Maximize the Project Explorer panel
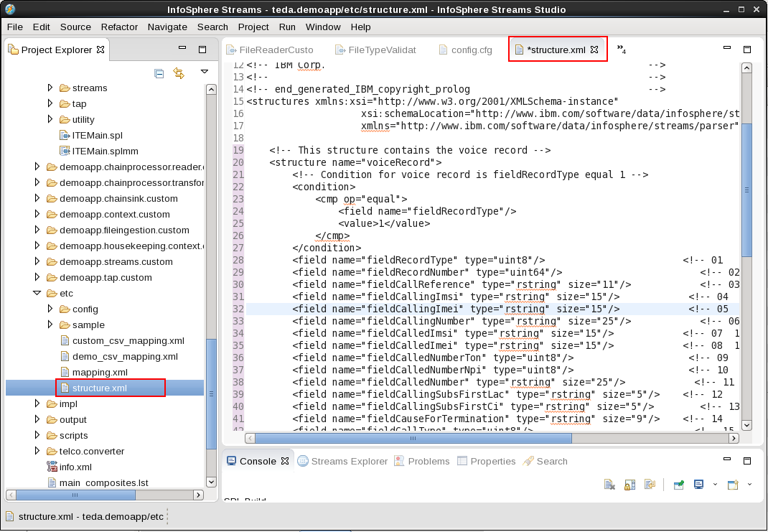This screenshot has height=532, width=768. pos(202,50)
